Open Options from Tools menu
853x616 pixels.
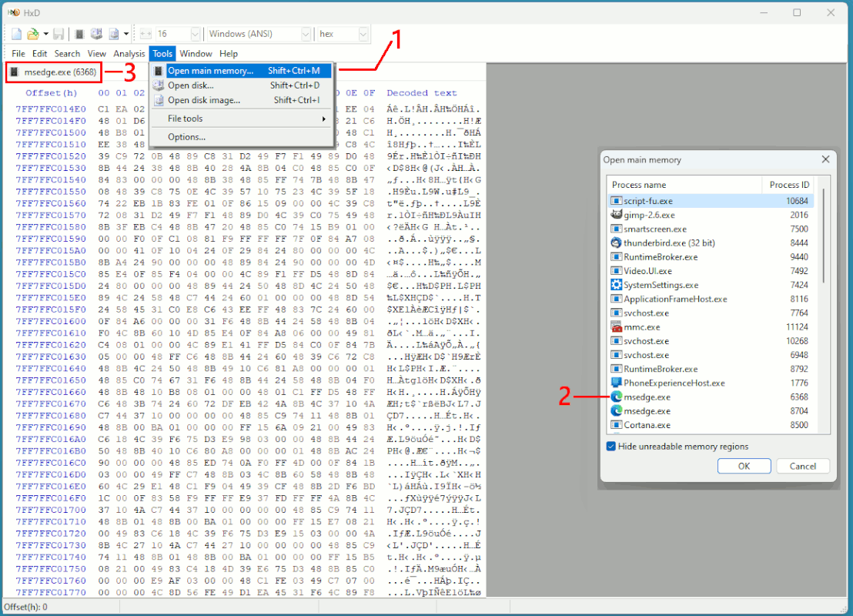[x=242, y=137]
